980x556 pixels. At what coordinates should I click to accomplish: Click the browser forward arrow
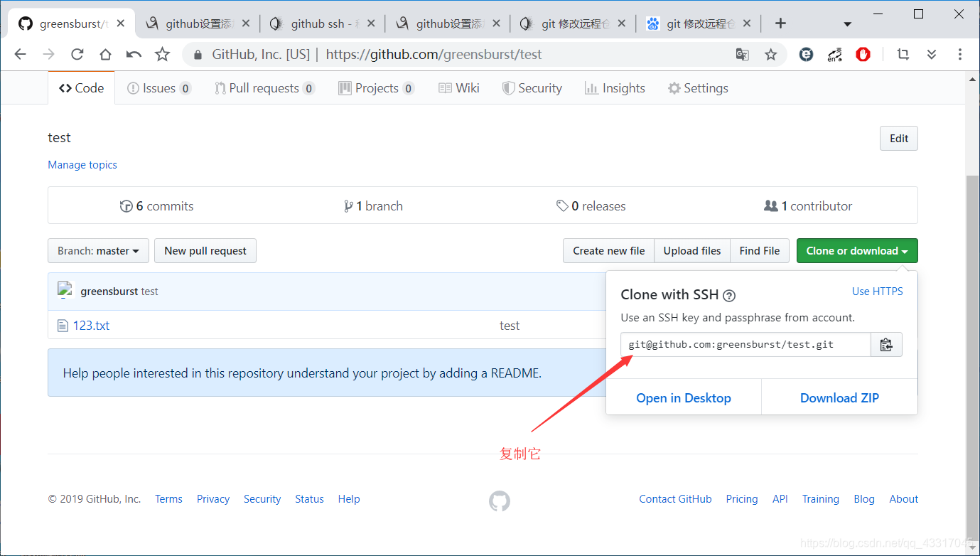(48, 54)
